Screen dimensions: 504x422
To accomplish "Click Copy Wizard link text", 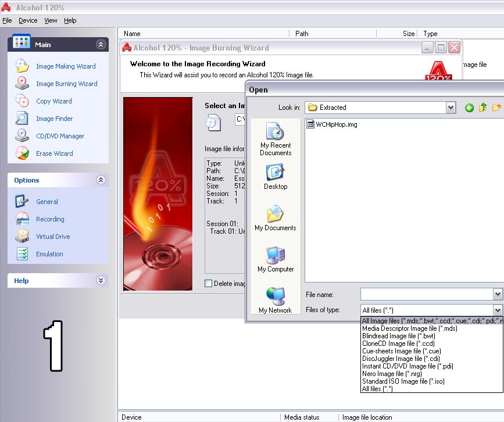I will click(54, 101).
